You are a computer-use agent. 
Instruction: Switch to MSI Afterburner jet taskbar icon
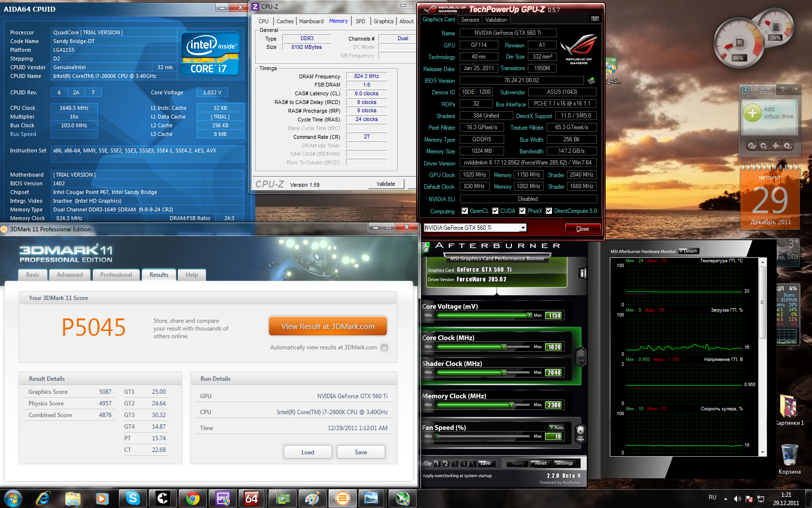point(402,498)
